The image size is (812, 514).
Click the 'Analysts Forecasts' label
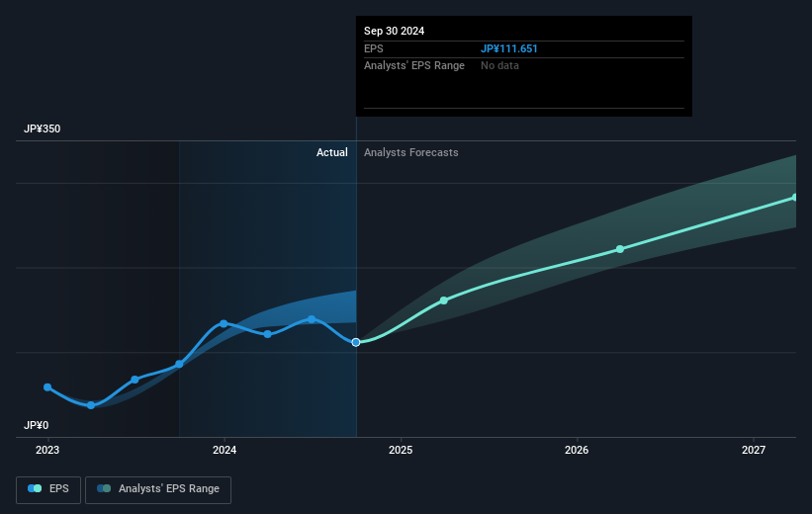click(x=411, y=152)
